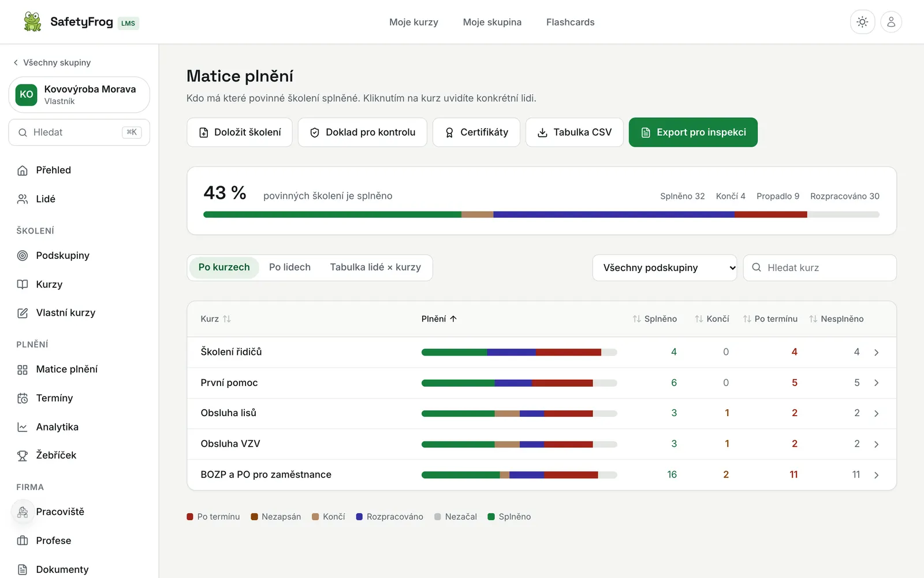
Task: Click the SafetyFrog frog logo
Action: [32, 22]
